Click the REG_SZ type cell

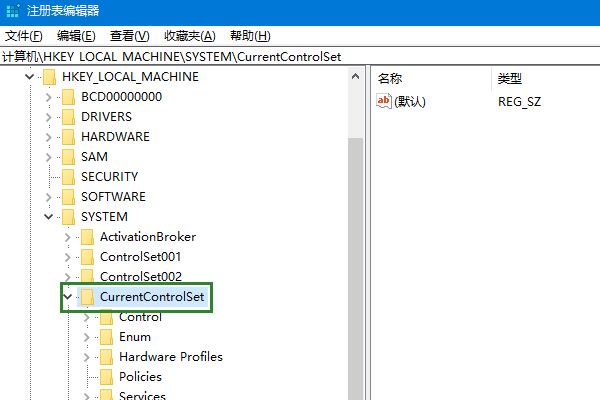tap(519, 102)
